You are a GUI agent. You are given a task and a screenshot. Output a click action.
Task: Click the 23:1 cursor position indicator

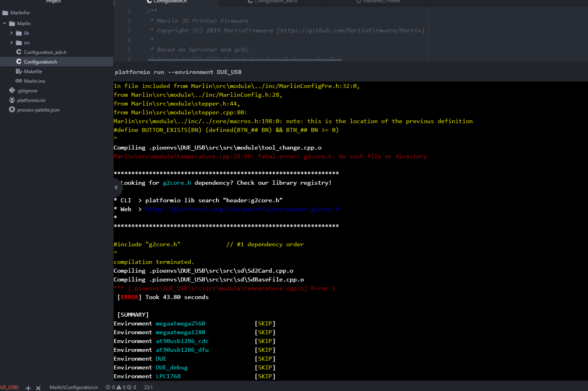(x=148, y=387)
